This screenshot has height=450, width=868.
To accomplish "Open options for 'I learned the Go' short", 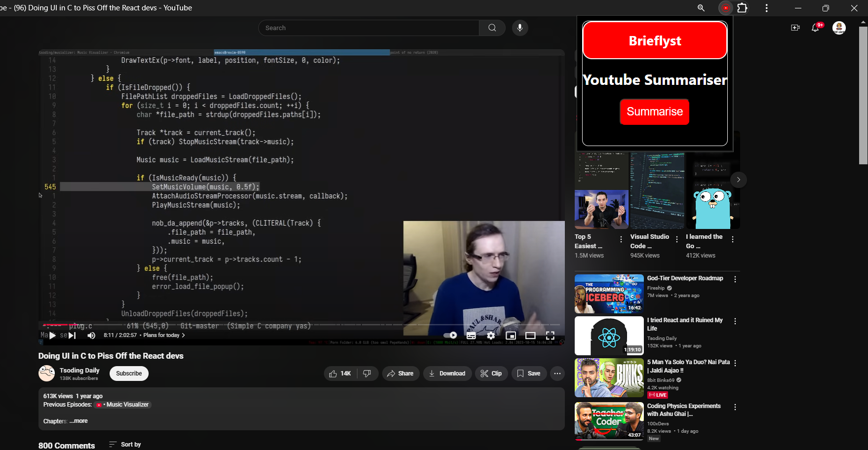I will (x=732, y=239).
